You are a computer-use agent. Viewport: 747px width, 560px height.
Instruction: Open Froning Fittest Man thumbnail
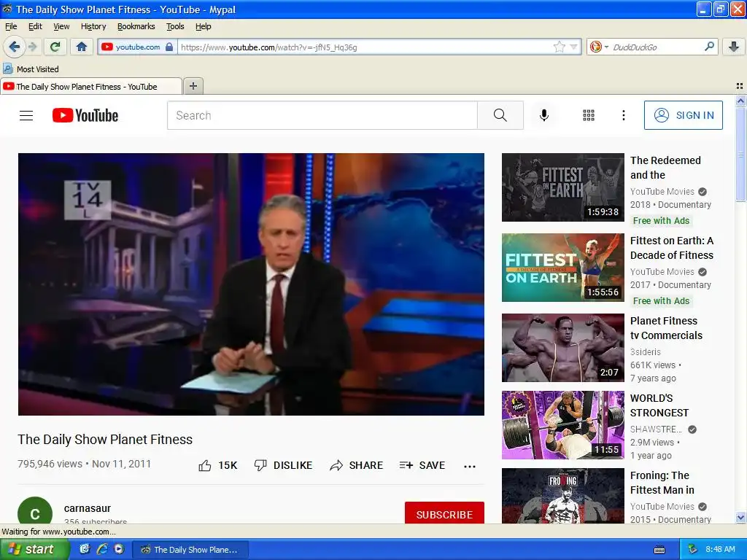562,496
